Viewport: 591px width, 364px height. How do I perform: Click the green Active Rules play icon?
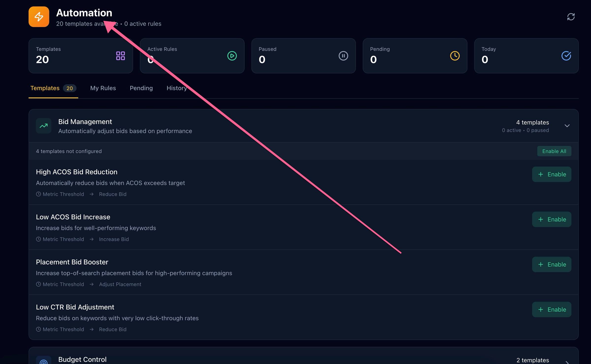(x=232, y=56)
